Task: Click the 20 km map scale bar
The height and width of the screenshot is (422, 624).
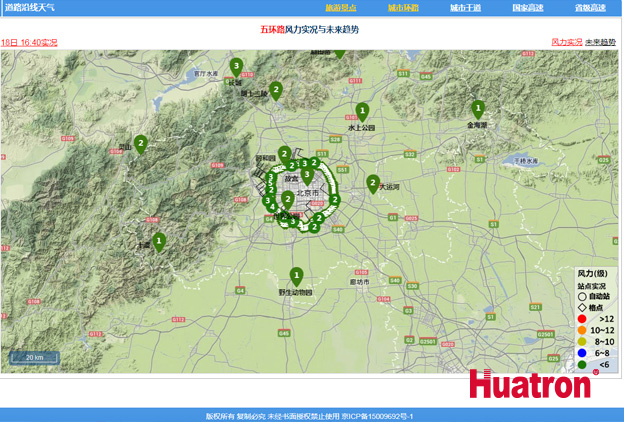Action: pos(34,357)
